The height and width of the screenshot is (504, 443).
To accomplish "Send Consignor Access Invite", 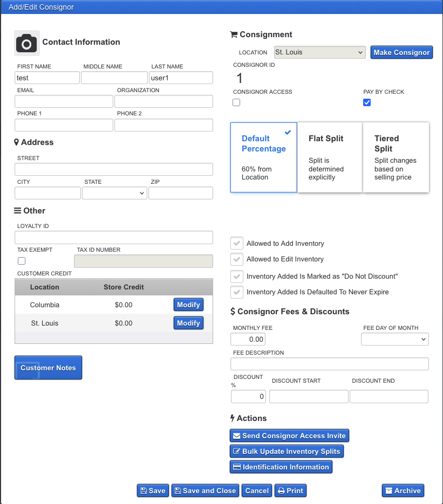I will click(289, 436).
